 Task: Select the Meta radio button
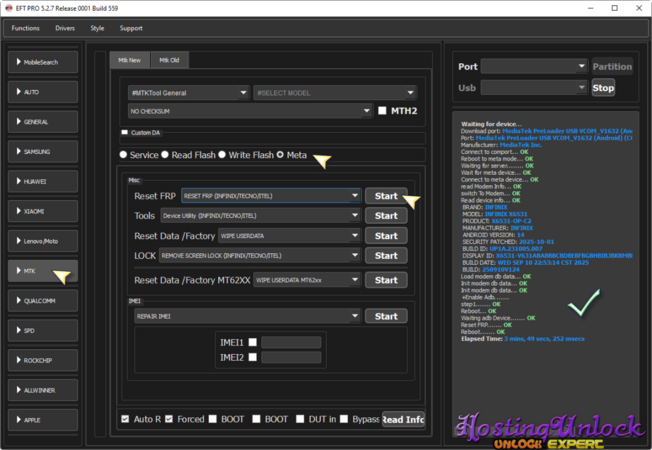pyautogui.click(x=281, y=155)
